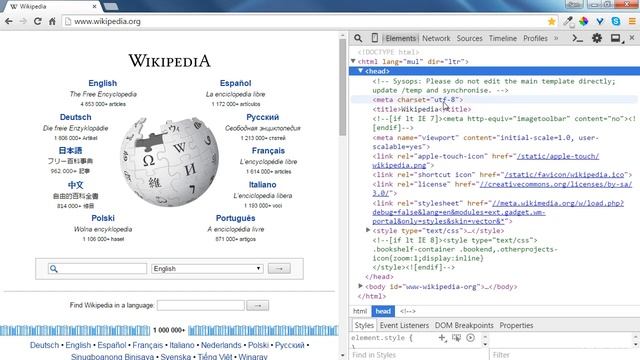Click the animation play icon in Styles
The image size is (640, 360).
click(x=471, y=338)
